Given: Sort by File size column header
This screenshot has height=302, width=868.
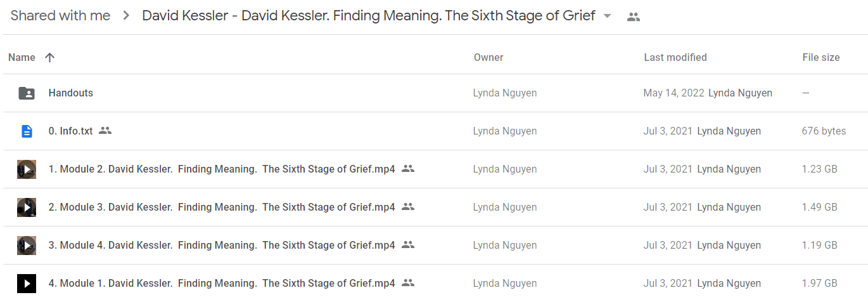Looking at the screenshot, I should 821,57.
